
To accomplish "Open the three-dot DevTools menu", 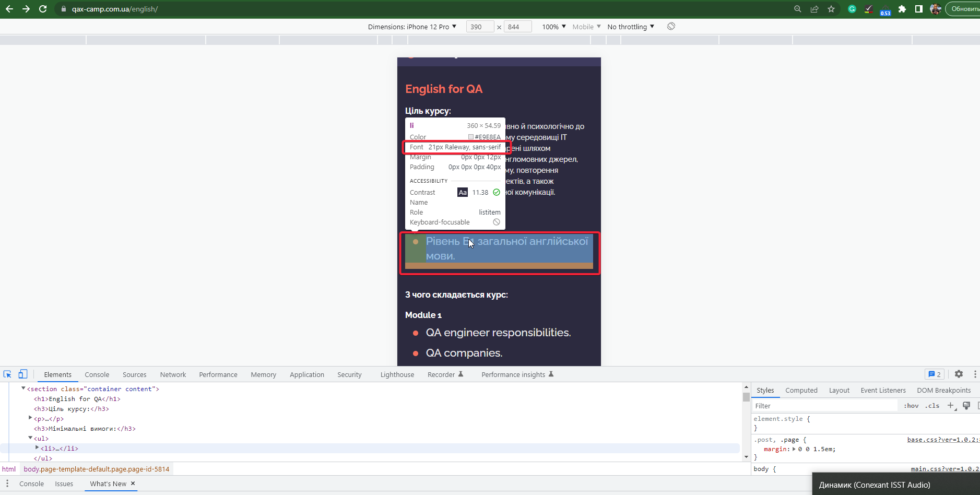I will click(975, 374).
